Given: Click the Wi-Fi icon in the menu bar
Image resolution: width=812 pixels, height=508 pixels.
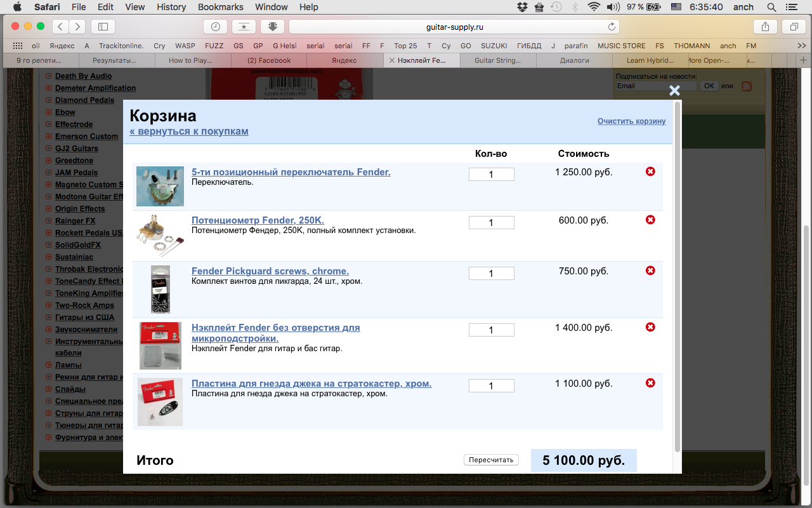Looking at the screenshot, I should coord(594,7).
